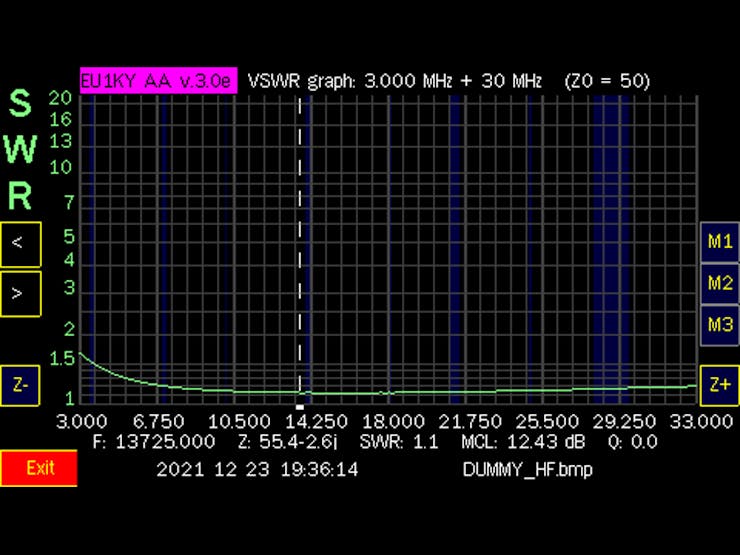Click the 21.750 frequency axis label
The image size is (740, 555).
[x=470, y=421]
